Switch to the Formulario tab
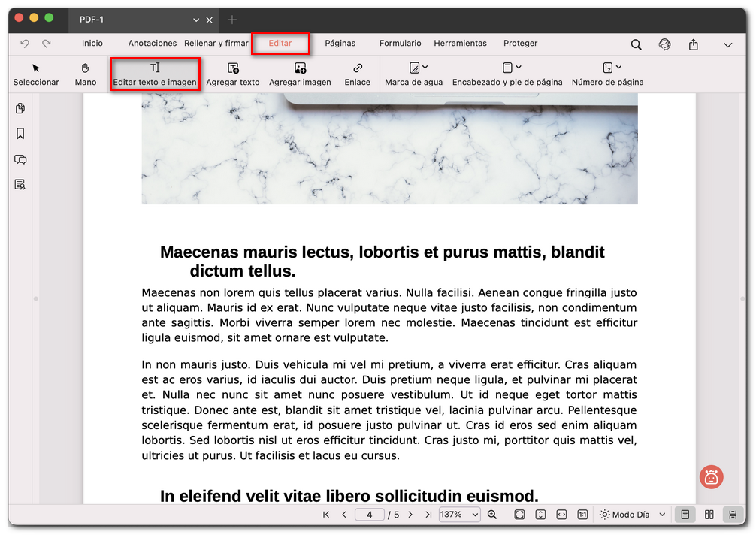This screenshot has height=535, width=756. coord(400,44)
